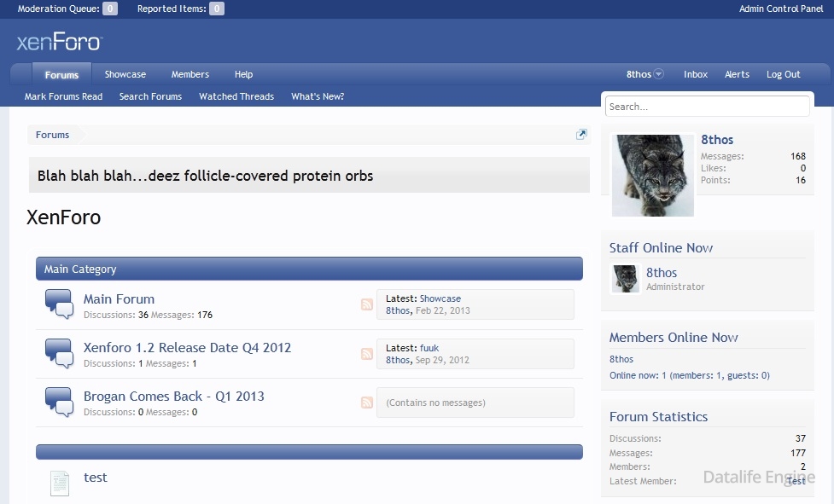834x504 pixels.
Task: Open Reported Items
Action: tap(180, 9)
